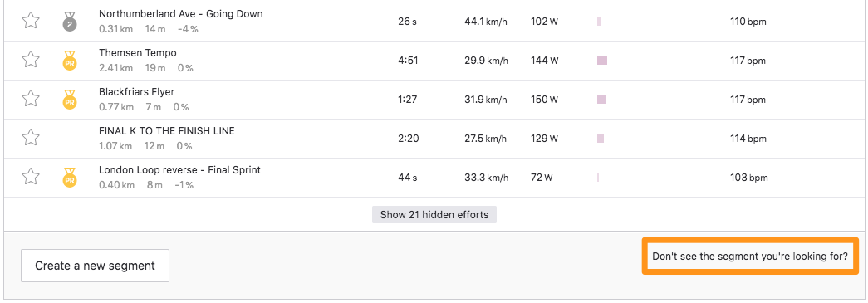This screenshot has height=303, width=868.
Task: Click the PR medal beside Blackfriars Flyer
Action: tap(70, 99)
